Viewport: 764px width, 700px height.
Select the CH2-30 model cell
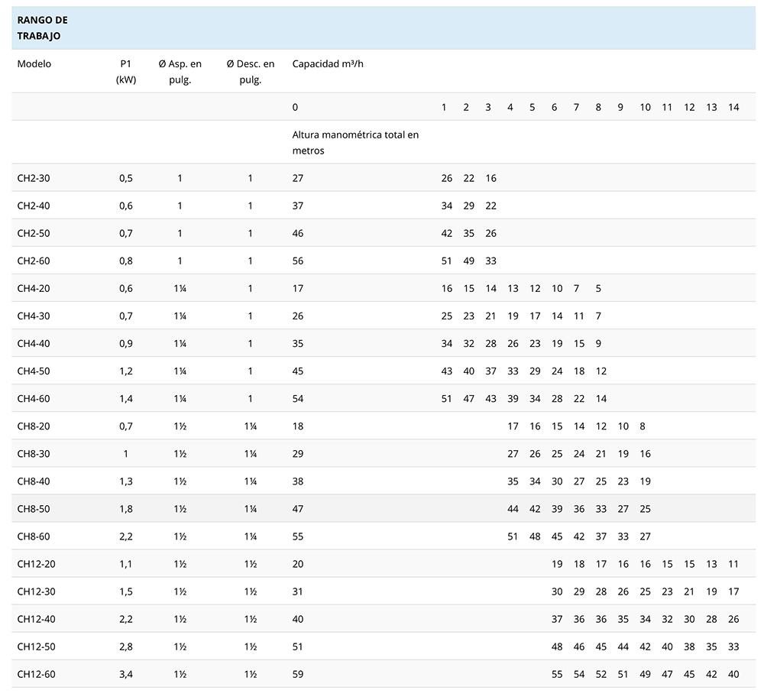(34, 178)
